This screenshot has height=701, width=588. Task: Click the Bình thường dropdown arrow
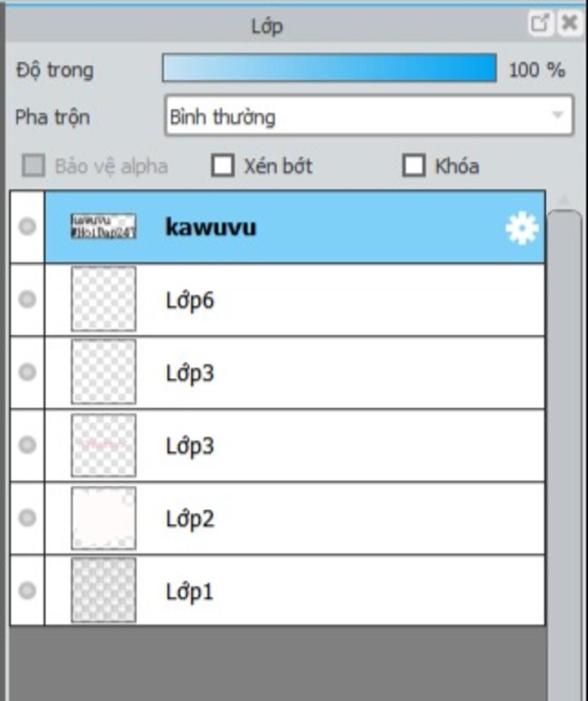[558, 115]
